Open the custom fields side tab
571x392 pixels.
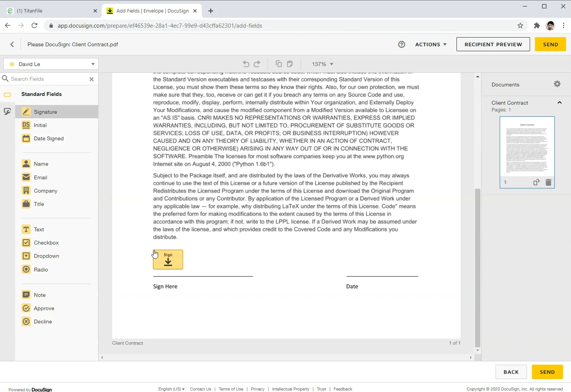tap(7, 111)
